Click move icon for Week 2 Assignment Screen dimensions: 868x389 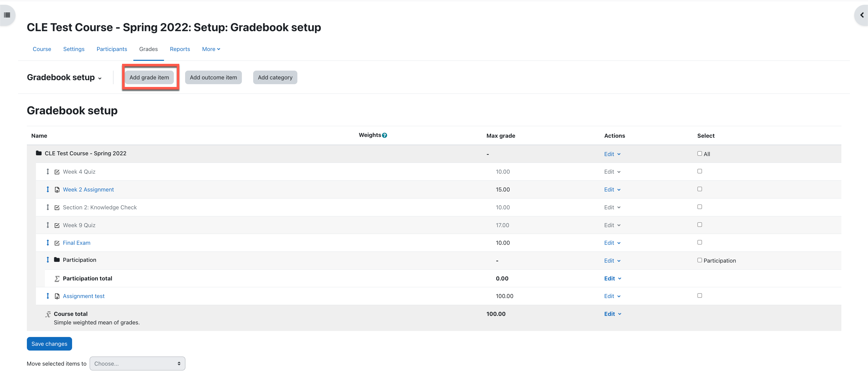coord(48,189)
